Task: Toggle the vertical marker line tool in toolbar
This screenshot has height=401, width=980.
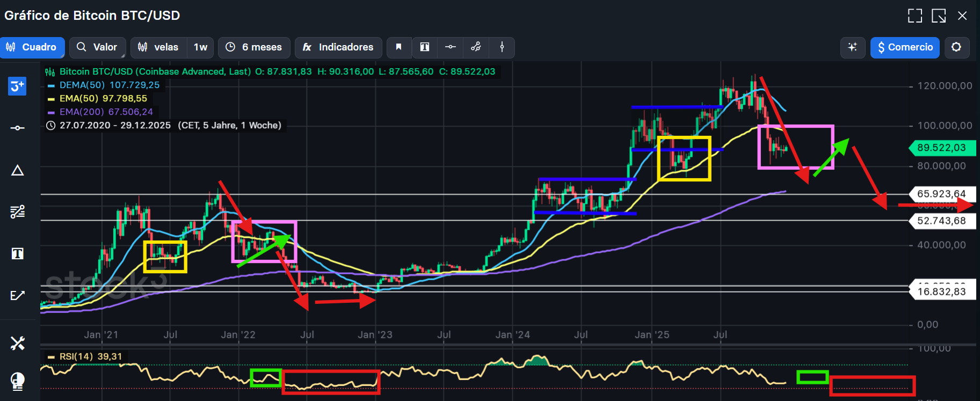Action: [502, 47]
